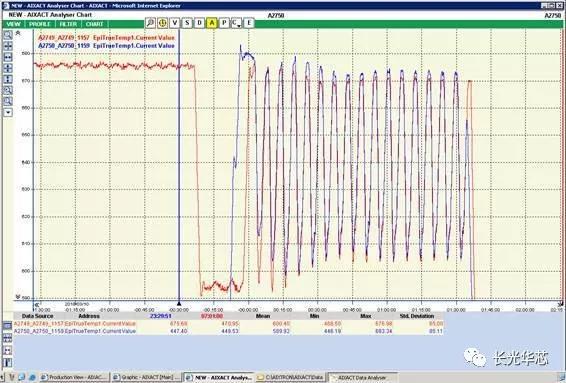Open the PROFILE menu

[40, 24]
